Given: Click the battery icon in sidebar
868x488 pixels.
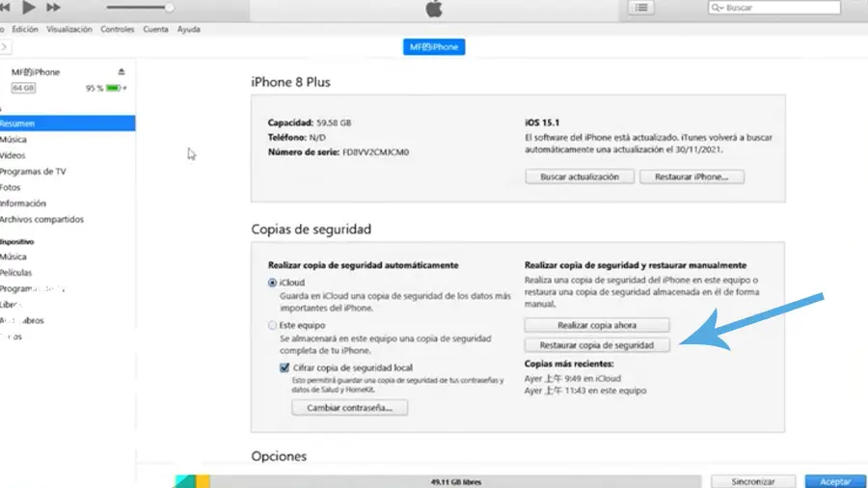Looking at the screenshot, I should 114,88.
